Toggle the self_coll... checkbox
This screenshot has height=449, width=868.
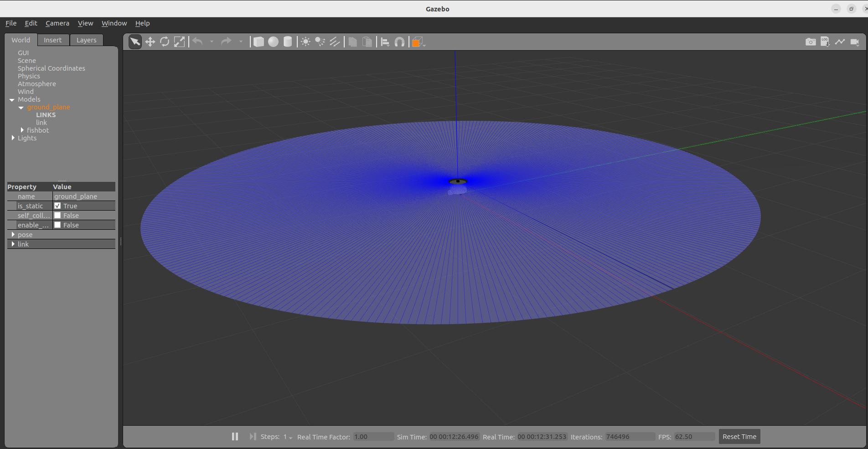pyautogui.click(x=57, y=215)
